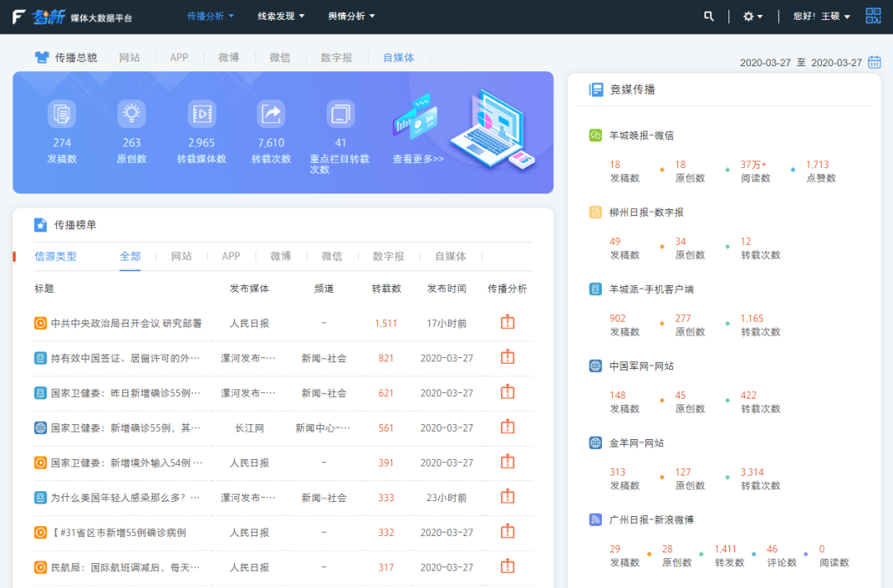Switch to the 自媒体 top tab
The image size is (893, 588).
[x=399, y=58]
